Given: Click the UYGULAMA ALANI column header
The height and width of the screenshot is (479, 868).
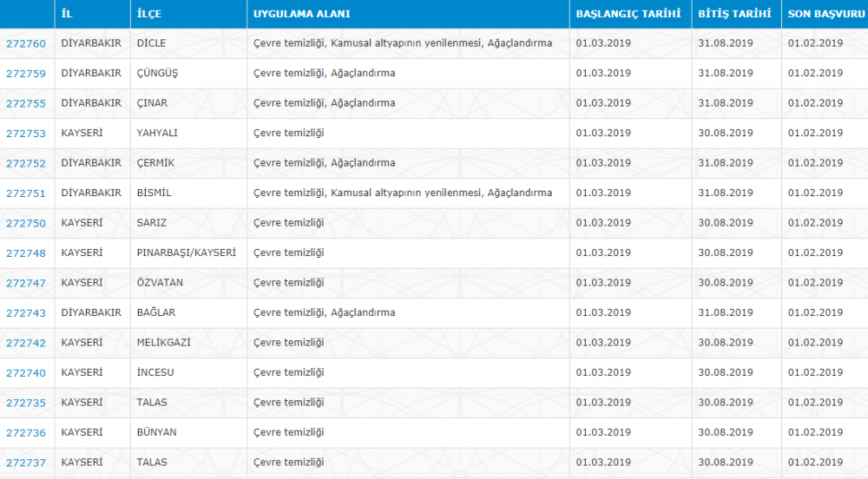Looking at the screenshot, I should point(302,14).
